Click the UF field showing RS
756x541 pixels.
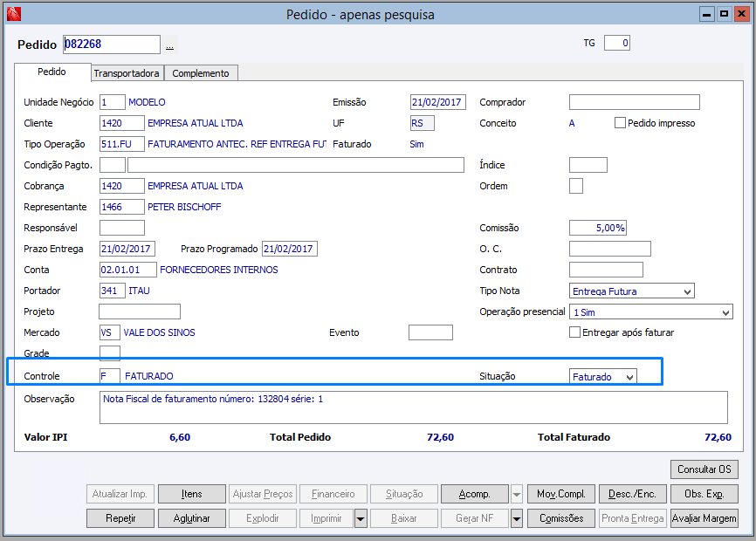[423, 123]
